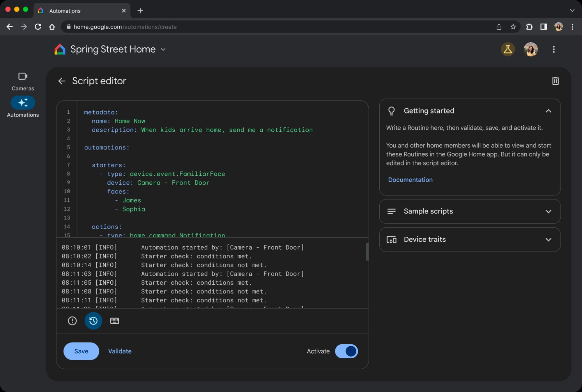582x392 pixels.
Task: Toggle the Activate switch off
Action: (346, 351)
